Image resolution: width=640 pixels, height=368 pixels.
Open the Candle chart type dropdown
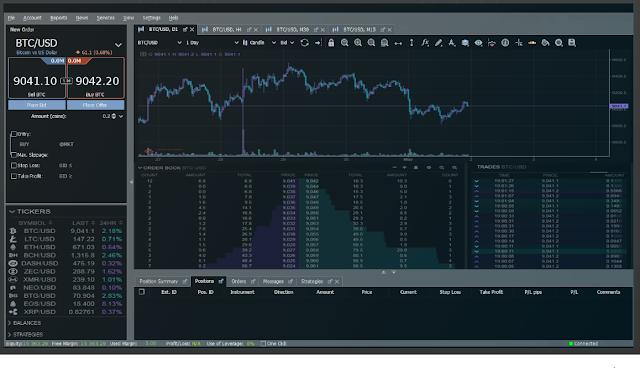pyautogui.click(x=274, y=42)
